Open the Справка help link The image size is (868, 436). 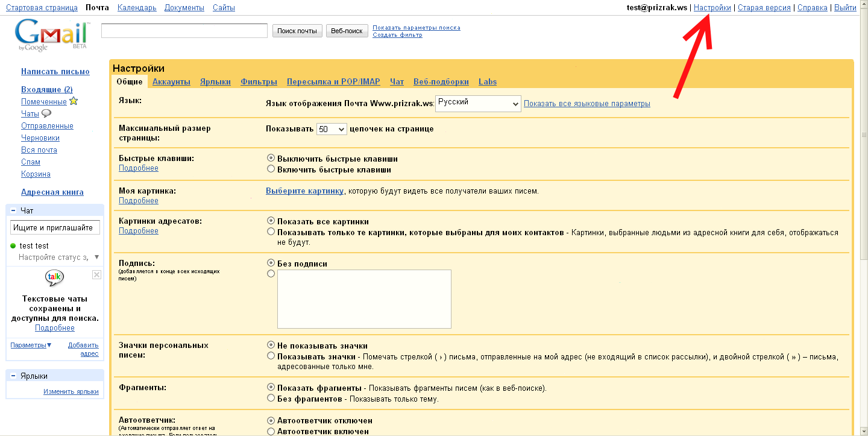[813, 8]
